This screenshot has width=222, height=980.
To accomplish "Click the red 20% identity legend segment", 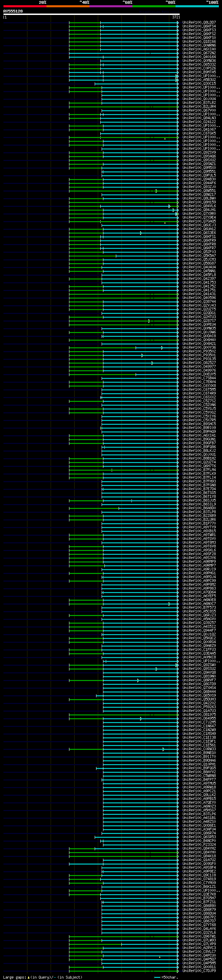I will click(25, 6).
